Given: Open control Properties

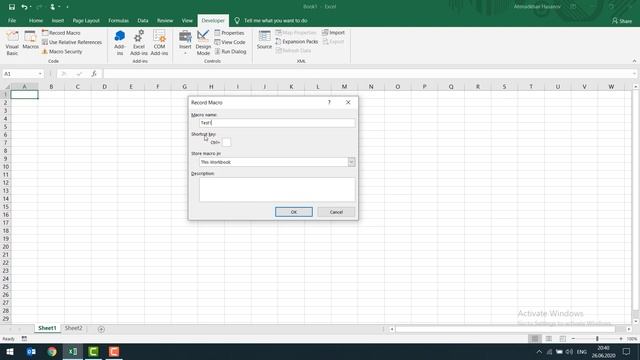Looking at the screenshot, I should (229, 33).
